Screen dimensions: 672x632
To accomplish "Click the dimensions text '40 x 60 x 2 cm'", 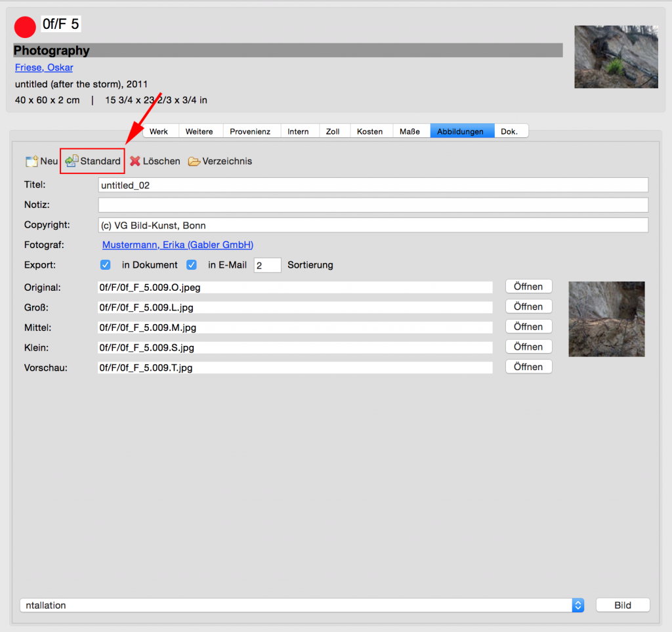I will pyautogui.click(x=47, y=100).
